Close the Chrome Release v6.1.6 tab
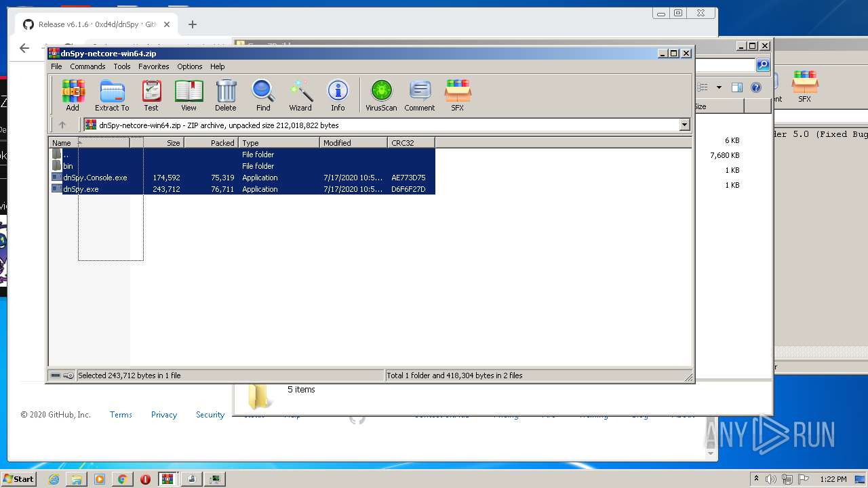868x488 pixels. tap(167, 24)
